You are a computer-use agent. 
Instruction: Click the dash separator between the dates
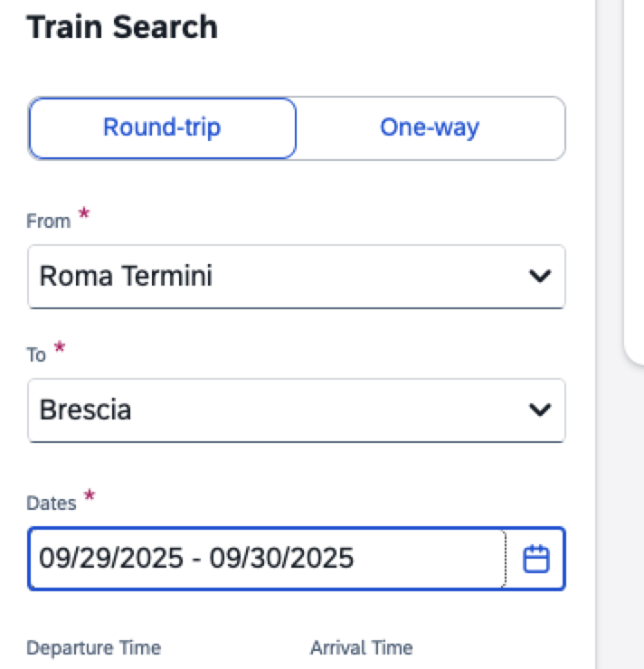pyautogui.click(x=197, y=558)
